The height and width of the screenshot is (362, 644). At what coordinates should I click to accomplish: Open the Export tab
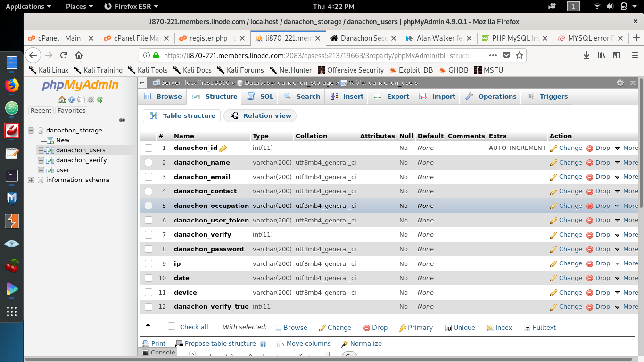(391, 96)
